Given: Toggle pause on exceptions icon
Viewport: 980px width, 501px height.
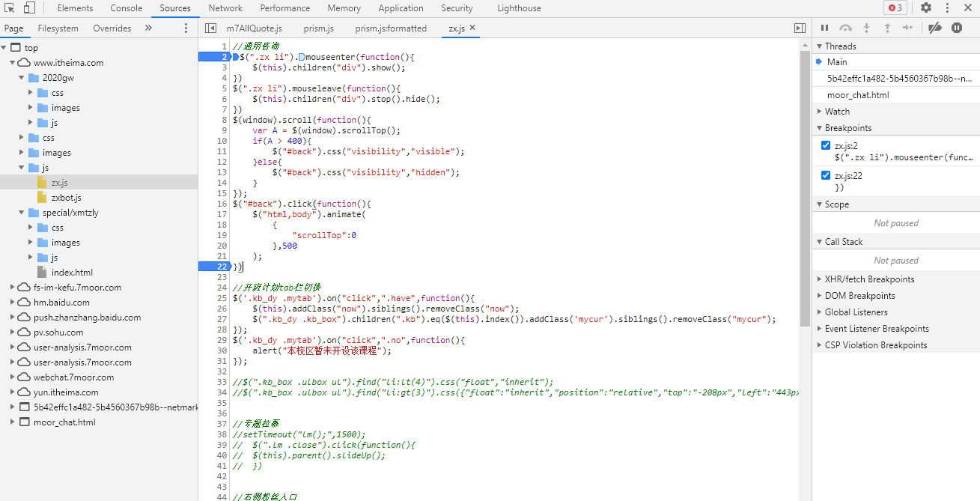Looking at the screenshot, I should pyautogui.click(x=957, y=28).
